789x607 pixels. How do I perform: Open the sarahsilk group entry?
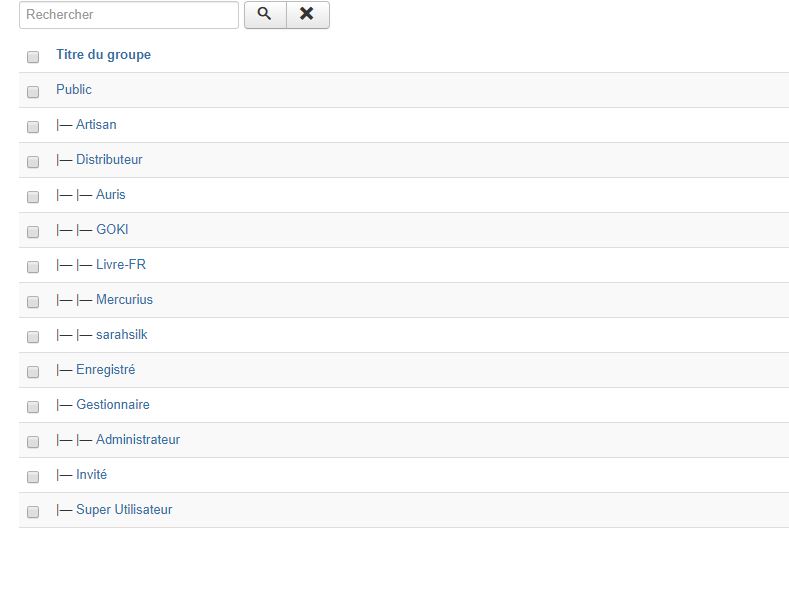click(x=121, y=335)
